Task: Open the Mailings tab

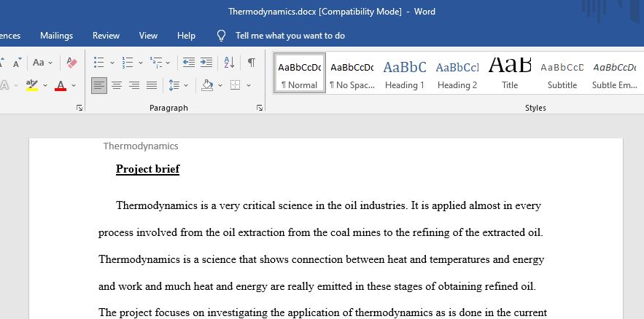Action: 56,36
